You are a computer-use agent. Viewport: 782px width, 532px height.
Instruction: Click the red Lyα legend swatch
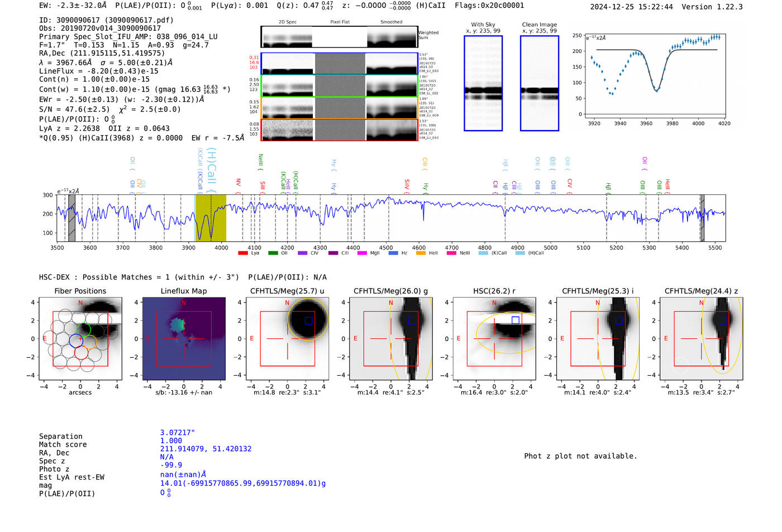tap(242, 253)
